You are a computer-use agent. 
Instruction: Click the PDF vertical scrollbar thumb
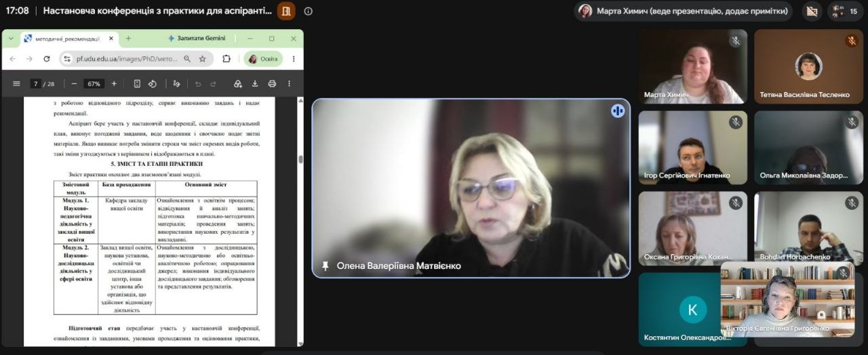point(300,159)
